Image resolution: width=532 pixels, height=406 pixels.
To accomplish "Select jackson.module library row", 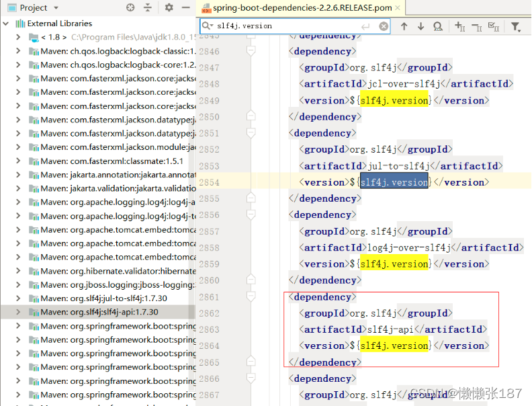I will pyautogui.click(x=98, y=147).
